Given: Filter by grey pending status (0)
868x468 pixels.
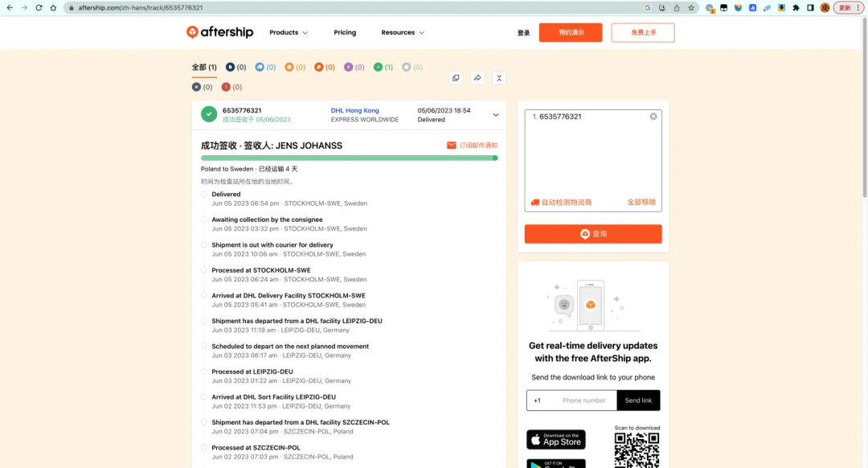Looking at the screenshot, I should point(411,67).
